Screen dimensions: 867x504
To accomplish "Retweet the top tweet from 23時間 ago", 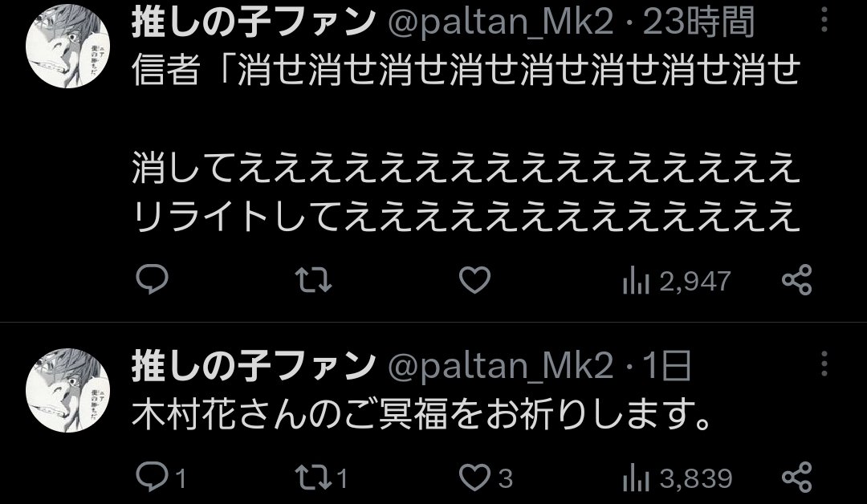I will point(314,279).
